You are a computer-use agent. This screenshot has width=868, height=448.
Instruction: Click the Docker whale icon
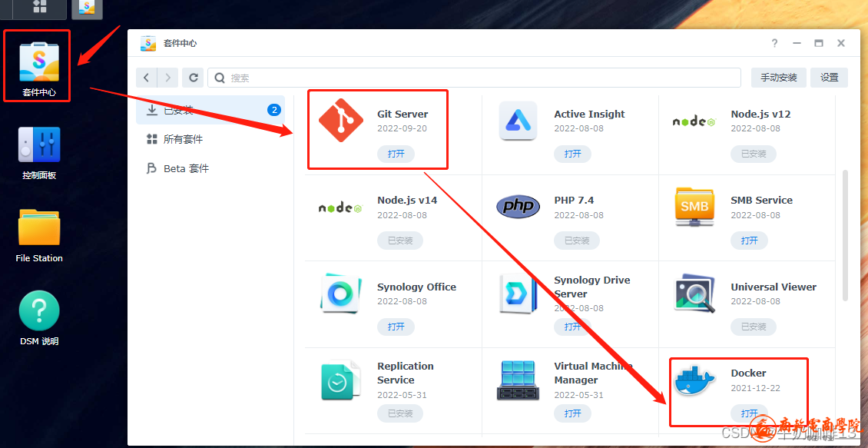click(694, 381)
